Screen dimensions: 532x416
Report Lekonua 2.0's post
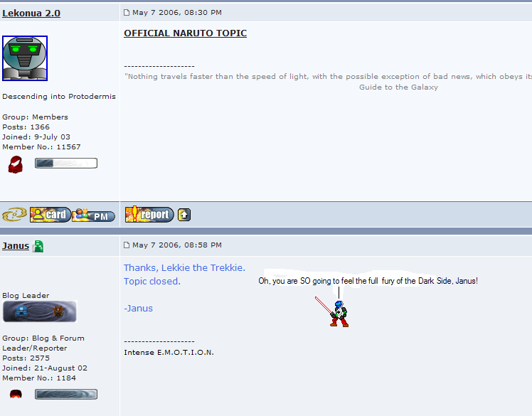pos(149,215)
